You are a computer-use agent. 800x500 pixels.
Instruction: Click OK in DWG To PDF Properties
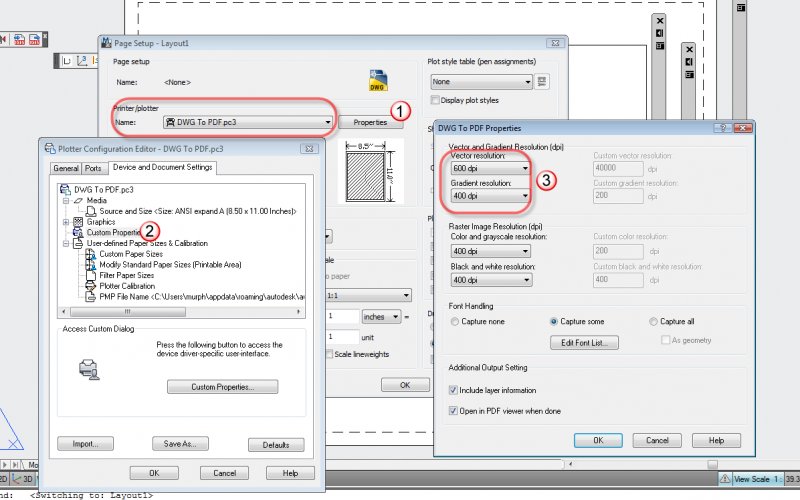coord(598,440)
